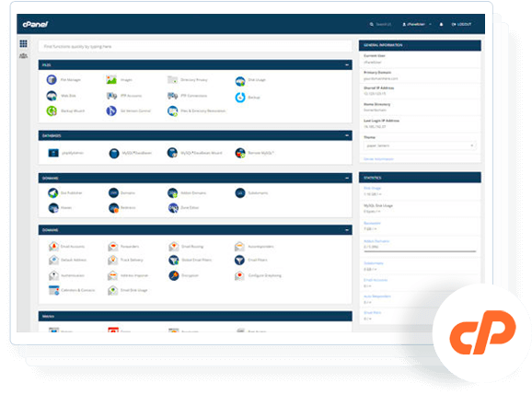Open the Email Disk Usage icon

pyautogui.click(x=112, y=290)
